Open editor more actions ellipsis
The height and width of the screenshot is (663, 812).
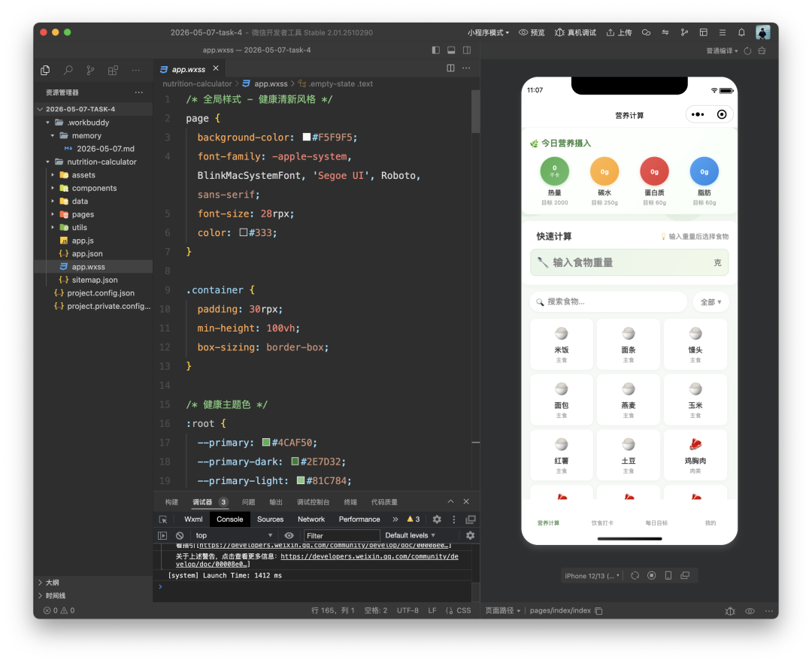(466, 68)
